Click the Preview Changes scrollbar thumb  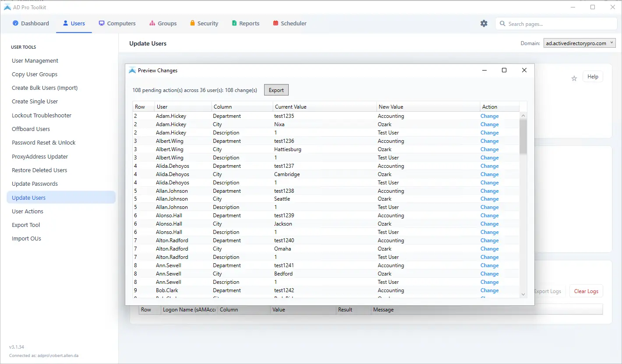pos(523,136)
